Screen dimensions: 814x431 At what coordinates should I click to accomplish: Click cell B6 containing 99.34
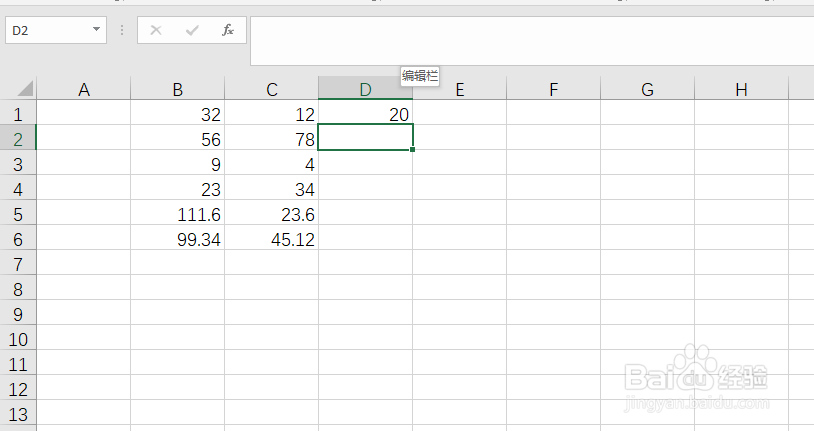pos(178,237)
